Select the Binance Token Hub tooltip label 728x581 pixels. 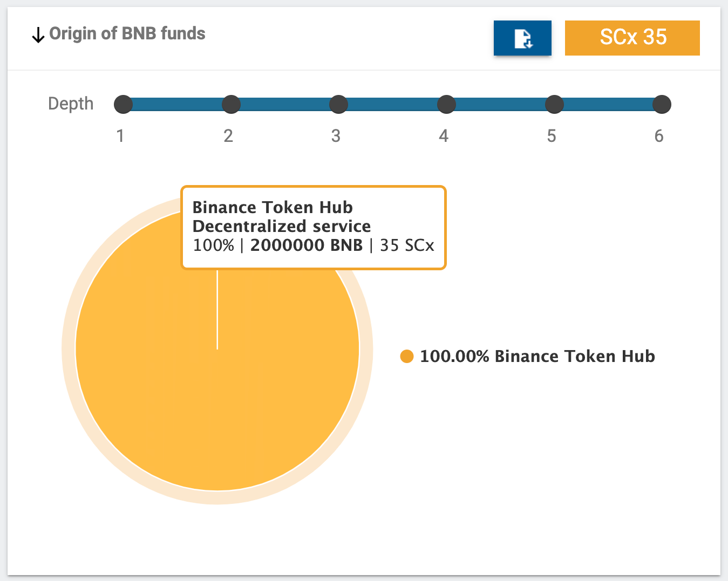point(273,207)
